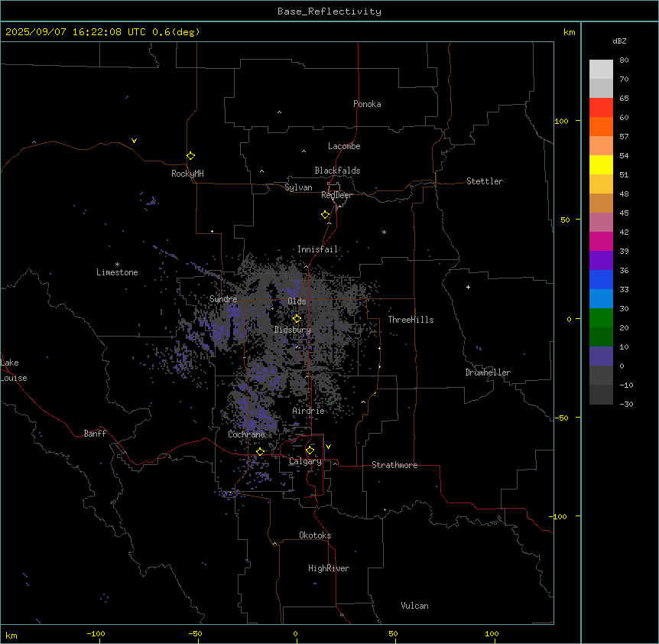Select the Didsbury label
Viewport: 659px width, 644px height.
pyautogui.click(x=292, y=330)
